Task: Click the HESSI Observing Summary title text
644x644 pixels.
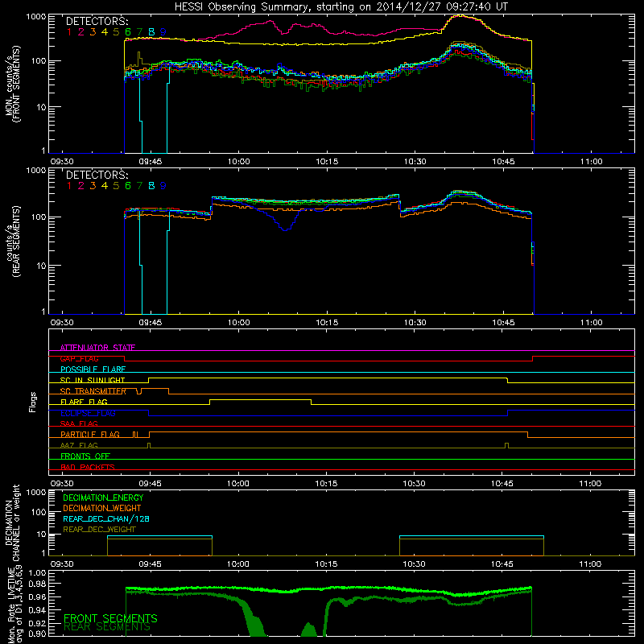Action: coord(341,6)
